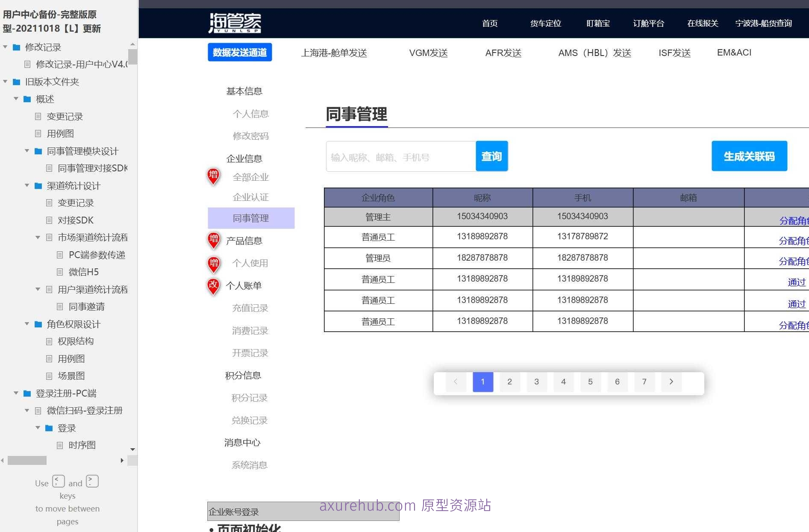Click the 增 marker beside 全部企业
Viewport: 809px width, 532px height.
coord(213,176)
